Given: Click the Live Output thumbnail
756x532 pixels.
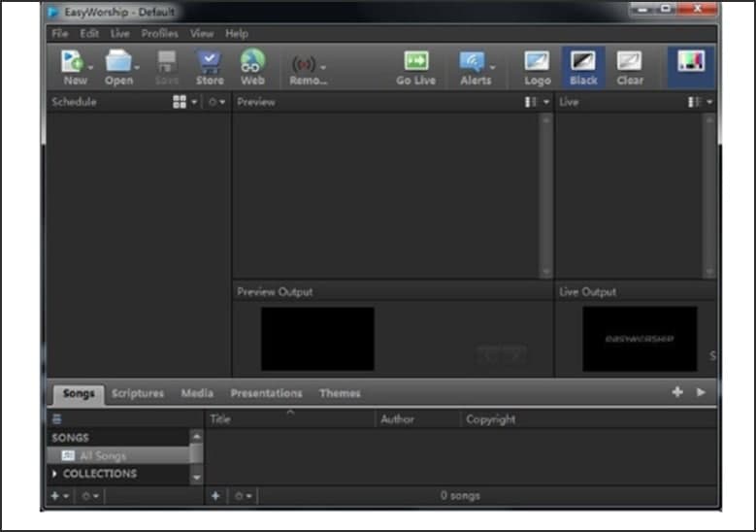Looking at the screenshot, I should (x=639, y=339).
